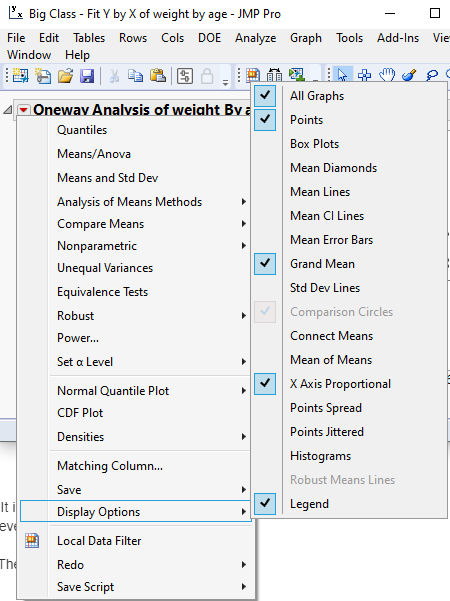The width and height of the screenshot is (450, 601).
Task: Click the red triangle Oneway Analysis menu
Action: pyautogui.click(x=23, y=110)
